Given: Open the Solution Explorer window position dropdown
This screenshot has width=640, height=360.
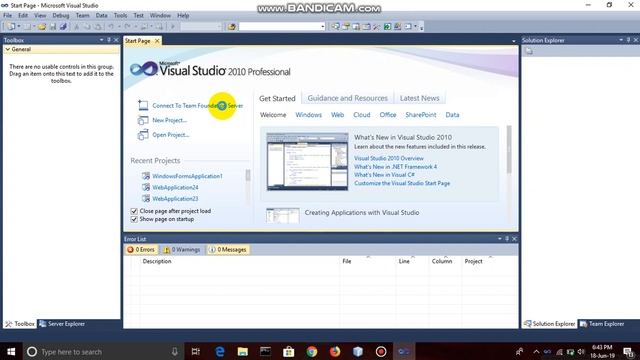Looking at the screenshot, I should tap(621, 40).
